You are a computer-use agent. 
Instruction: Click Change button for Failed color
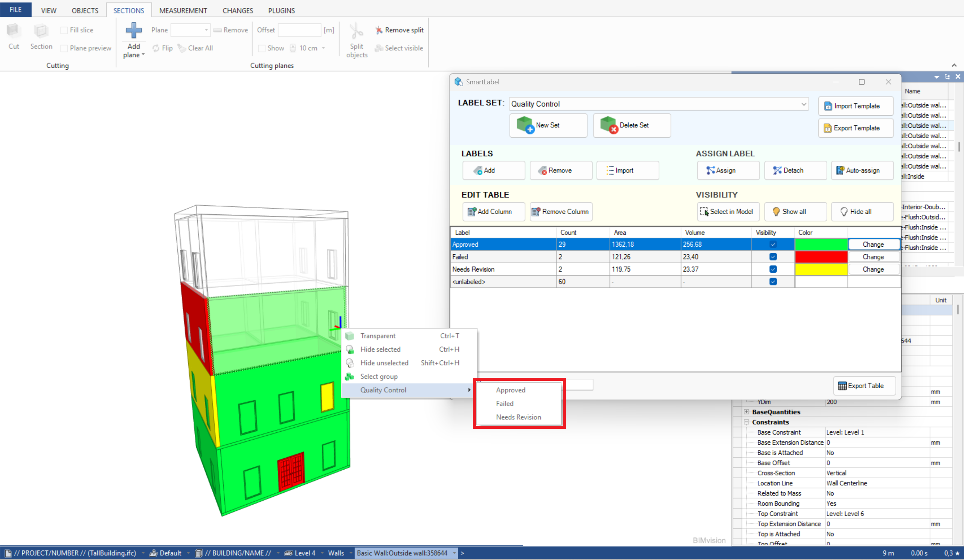click(873, 257)
